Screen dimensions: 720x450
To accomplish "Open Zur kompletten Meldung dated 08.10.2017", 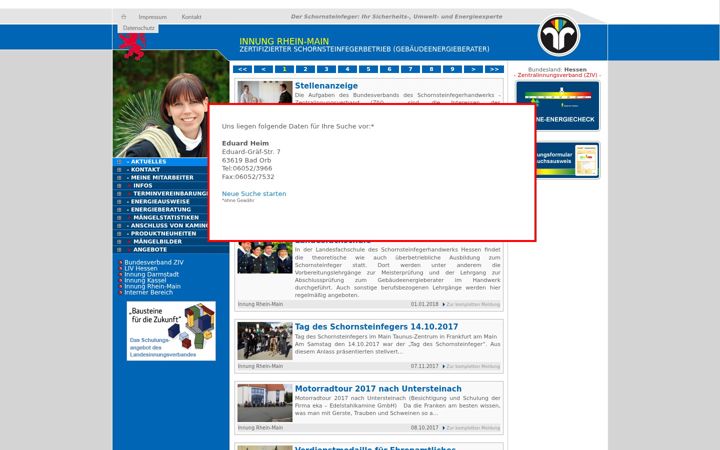I will click(x=471, y=428).
